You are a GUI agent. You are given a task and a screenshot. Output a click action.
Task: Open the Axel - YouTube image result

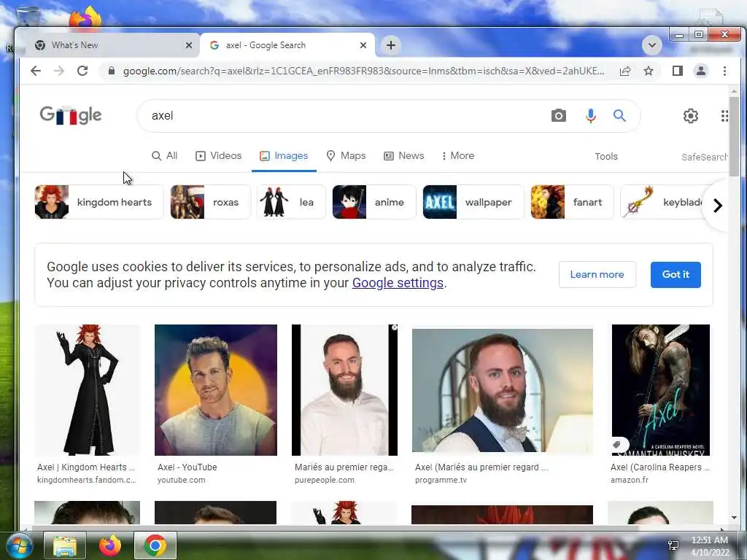(216, 390)
